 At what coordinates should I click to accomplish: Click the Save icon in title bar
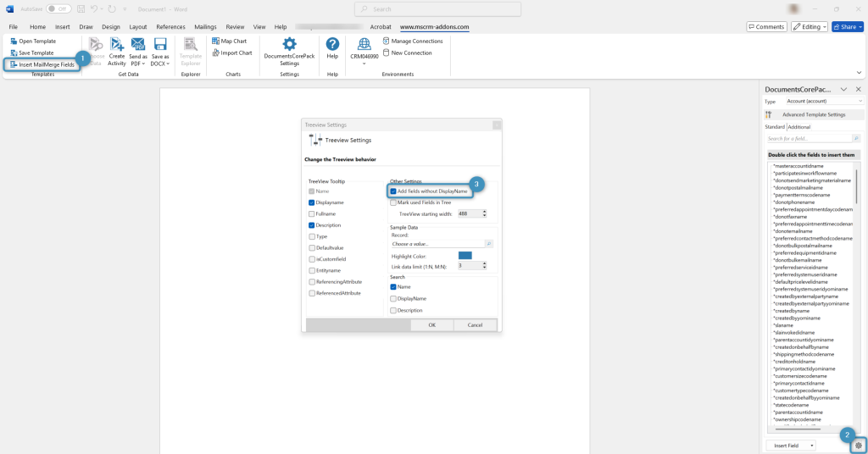click(x=81, y=8)
